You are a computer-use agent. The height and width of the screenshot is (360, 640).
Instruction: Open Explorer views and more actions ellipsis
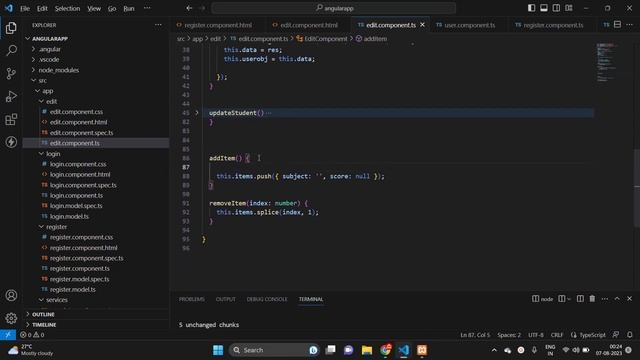pyautogui.click(x=158, y=25)
